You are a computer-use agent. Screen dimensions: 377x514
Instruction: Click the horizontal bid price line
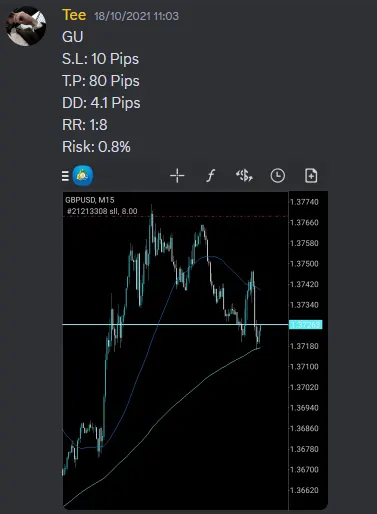point(175,324)
